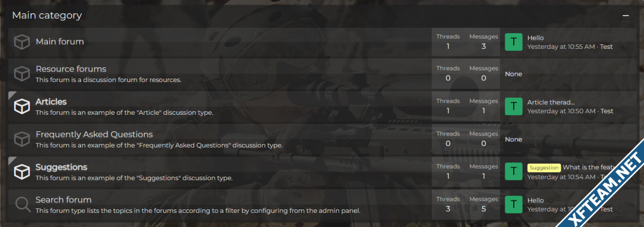Open the Search forum title
Viewport: 644px width, 227px height.
click(x=63, y=200)
